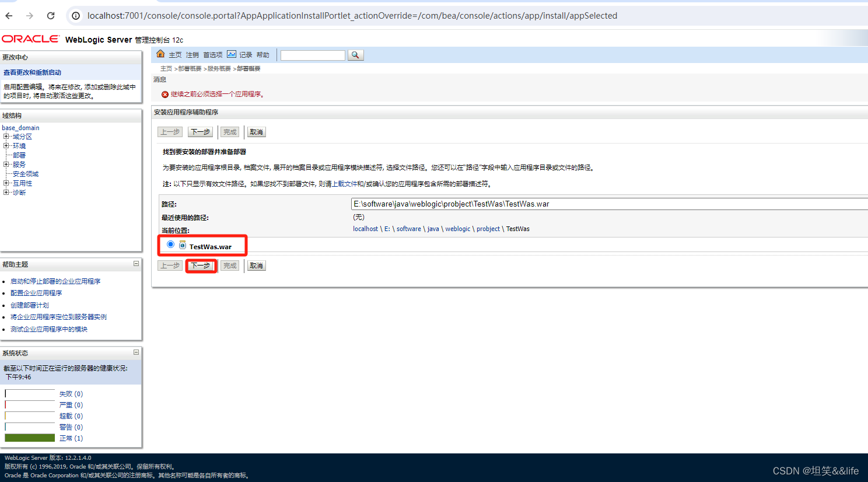868x482 pixels.
Task: Open 查看更改和重新启动 link
Action: [32, 72]
